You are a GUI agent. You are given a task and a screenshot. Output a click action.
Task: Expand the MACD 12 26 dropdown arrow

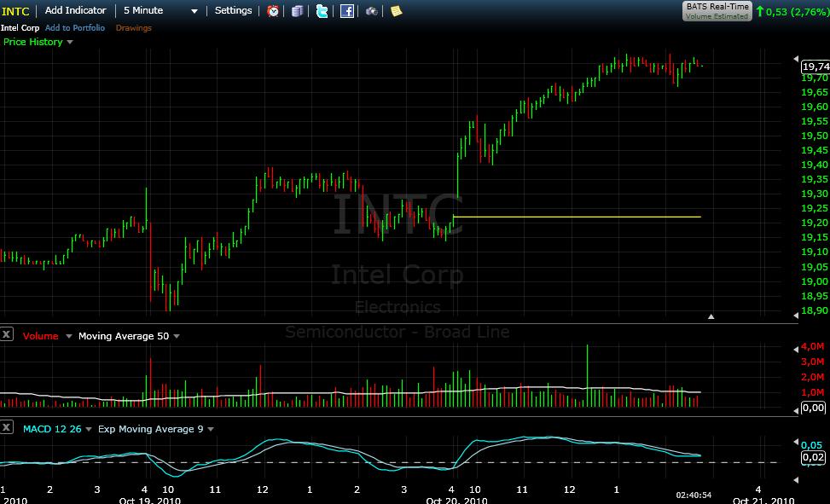pos(89,429)
